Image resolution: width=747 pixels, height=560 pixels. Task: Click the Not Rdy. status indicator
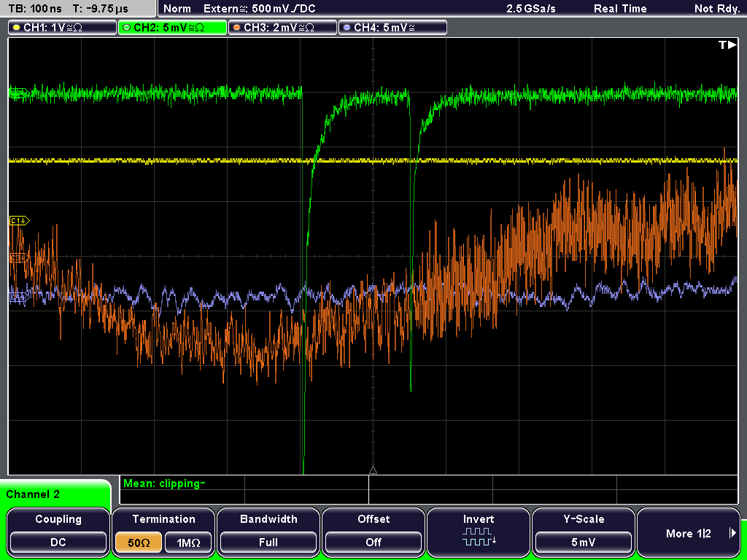point(716,9)
